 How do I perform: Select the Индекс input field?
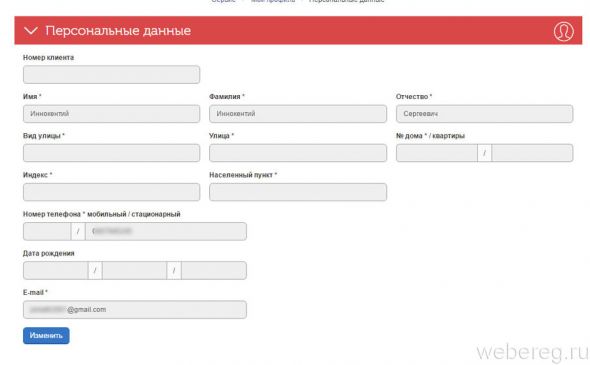click(111, 192)
